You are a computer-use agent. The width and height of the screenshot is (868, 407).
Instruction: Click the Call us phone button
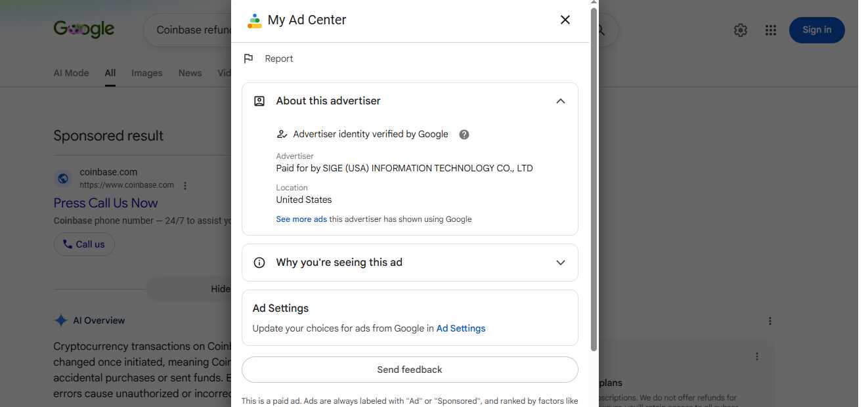click(84, 244)
